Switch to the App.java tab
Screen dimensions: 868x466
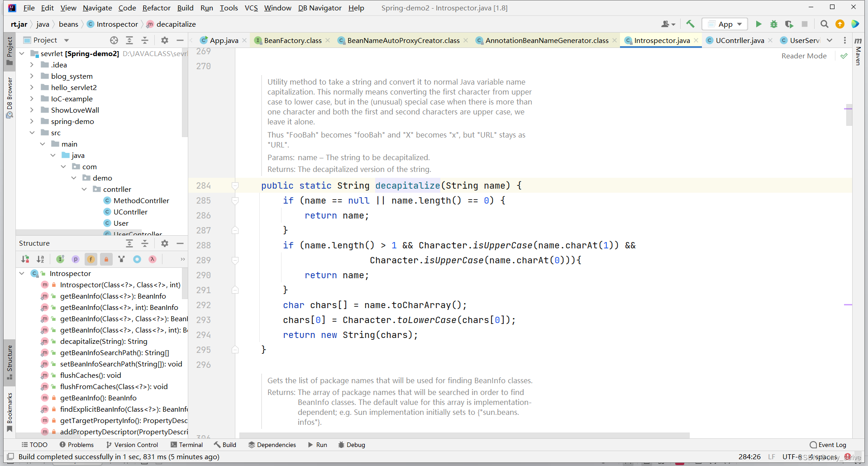coord(224,40)
